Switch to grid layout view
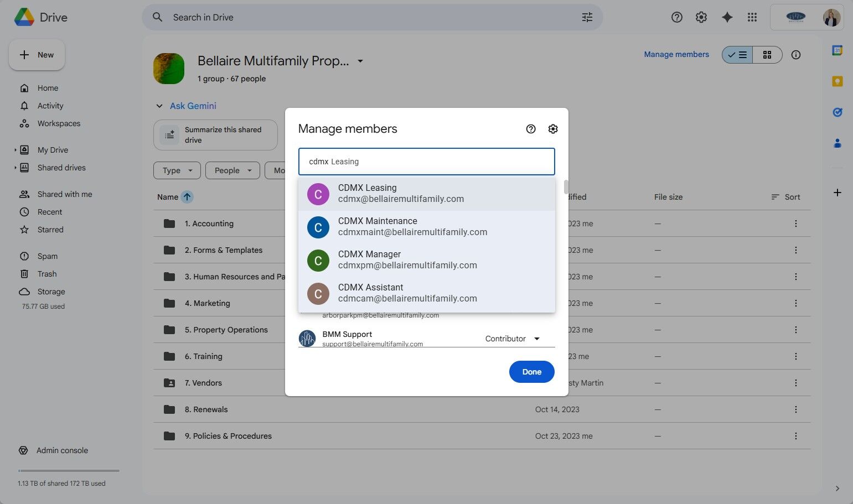 [x=767, y=55]
